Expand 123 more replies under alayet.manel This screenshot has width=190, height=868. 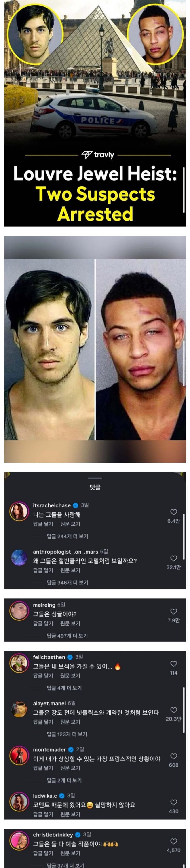[x=67, y=734]
